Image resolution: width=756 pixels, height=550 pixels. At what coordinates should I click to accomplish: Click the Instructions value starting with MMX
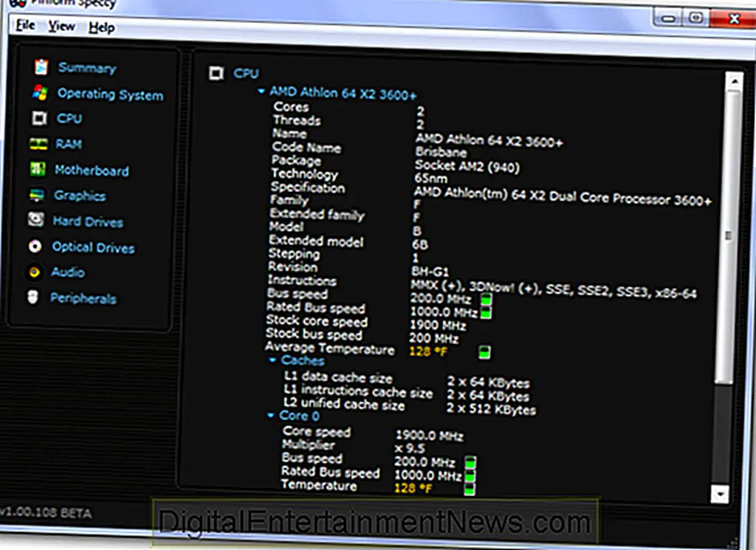pos(554,289)
